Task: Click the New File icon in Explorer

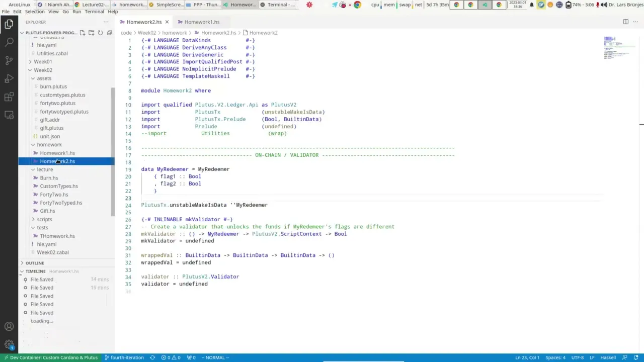Action: [82, 33]
